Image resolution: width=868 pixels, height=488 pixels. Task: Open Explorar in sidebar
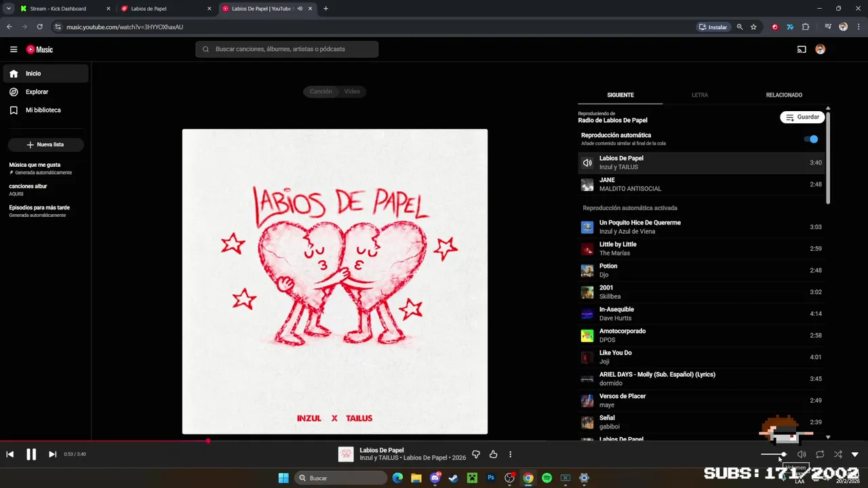tap(45, 91)
